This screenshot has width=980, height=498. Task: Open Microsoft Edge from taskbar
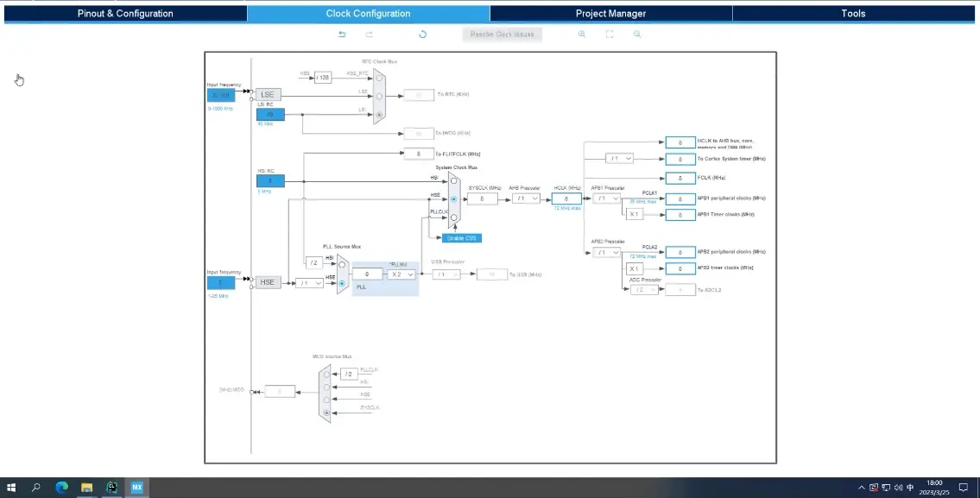[61, 488]
